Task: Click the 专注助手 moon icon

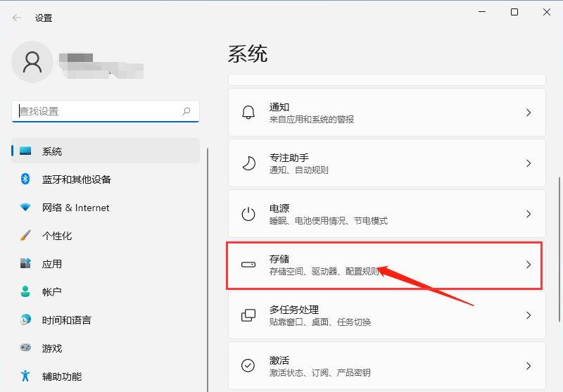Action: tap(248, 163)
